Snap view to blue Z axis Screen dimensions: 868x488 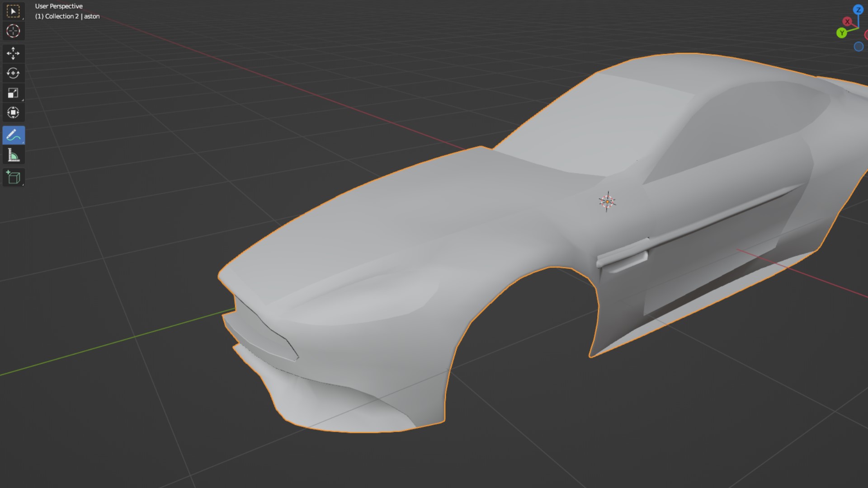[x=858, y=10]
